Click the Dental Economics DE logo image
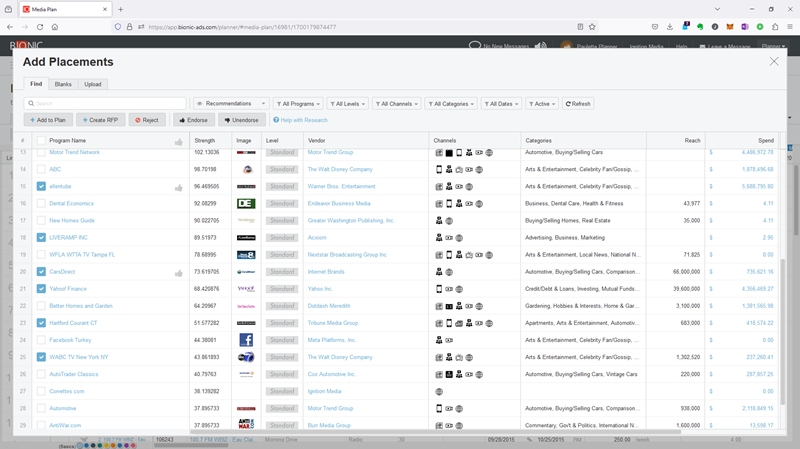The height and width of the screenshot is (449, 800). (x=246, y=204)
